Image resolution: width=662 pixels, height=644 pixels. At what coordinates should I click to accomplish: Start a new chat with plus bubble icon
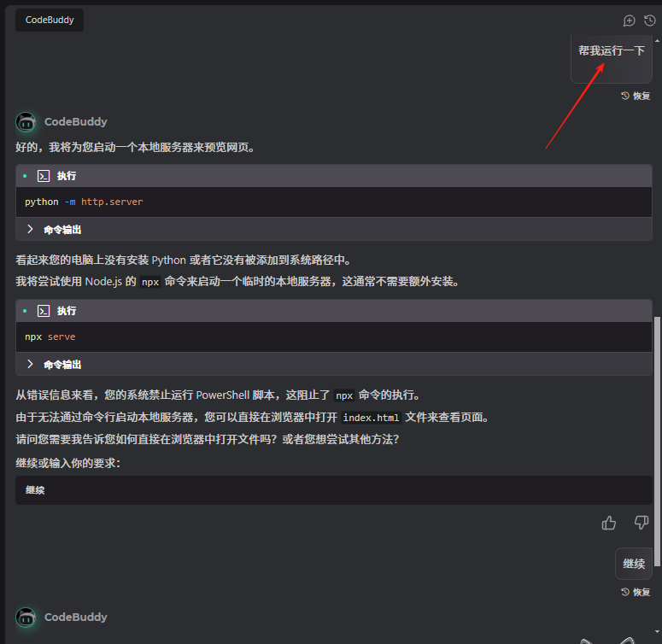pos(629,20)
